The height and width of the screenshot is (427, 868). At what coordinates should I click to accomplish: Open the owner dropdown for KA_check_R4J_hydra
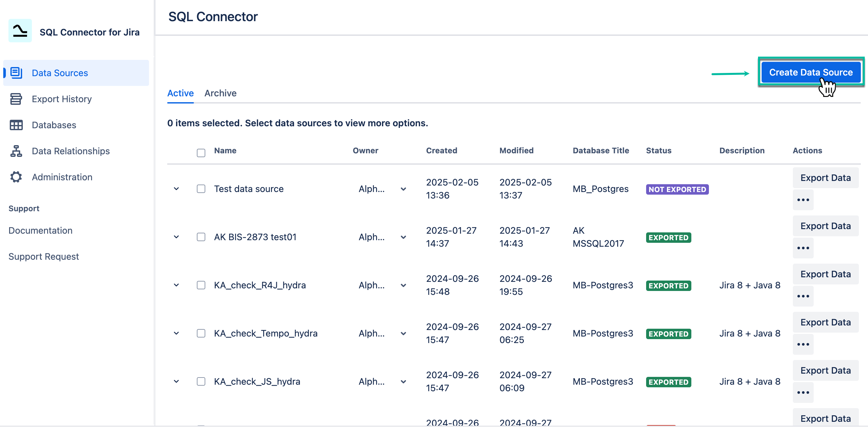coord(403,285)
